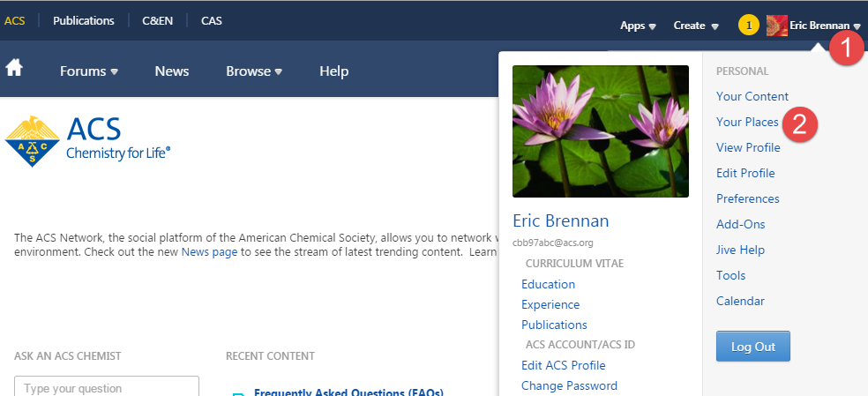868x396 pixels.
Task: Open Your Places link
Action: [x=747, y=122]
